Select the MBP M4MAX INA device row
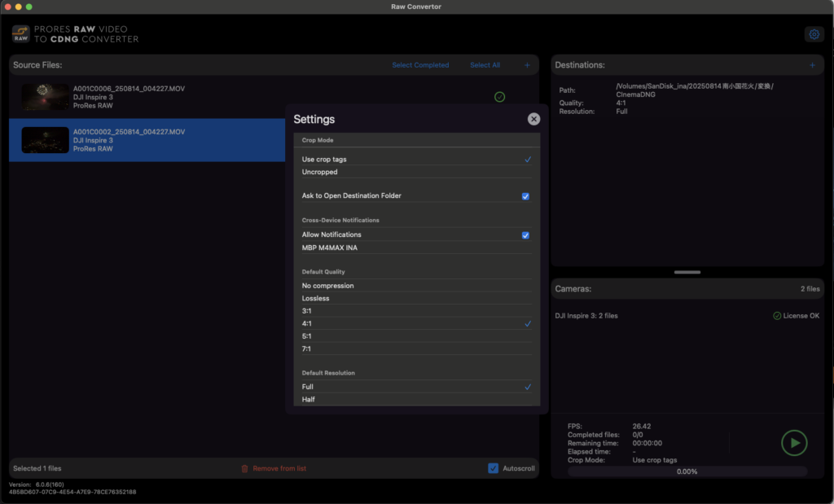Viewport: 834px width, 504px height. 416,248
